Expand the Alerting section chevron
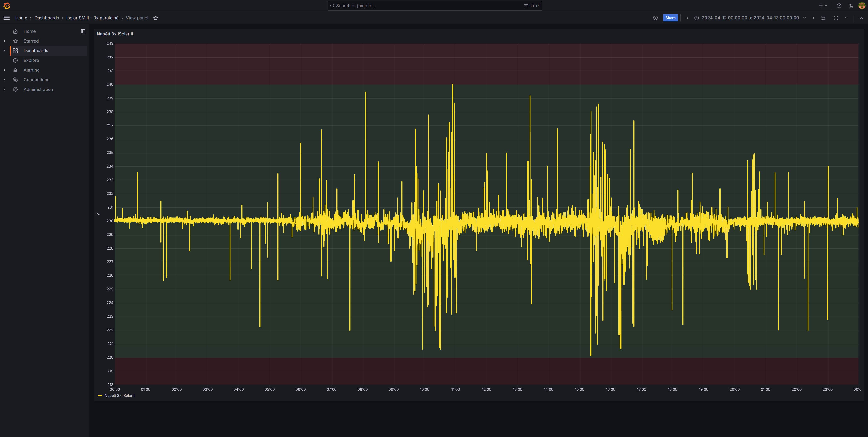The image size is (868, 437). pos(4,70)
